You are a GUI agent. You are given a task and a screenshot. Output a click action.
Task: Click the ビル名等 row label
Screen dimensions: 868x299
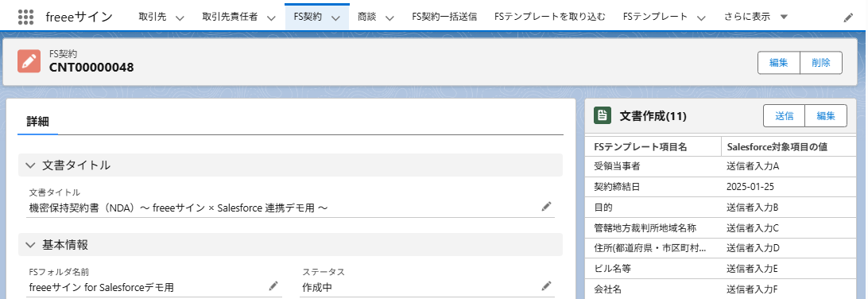click(x=613, y=269)
